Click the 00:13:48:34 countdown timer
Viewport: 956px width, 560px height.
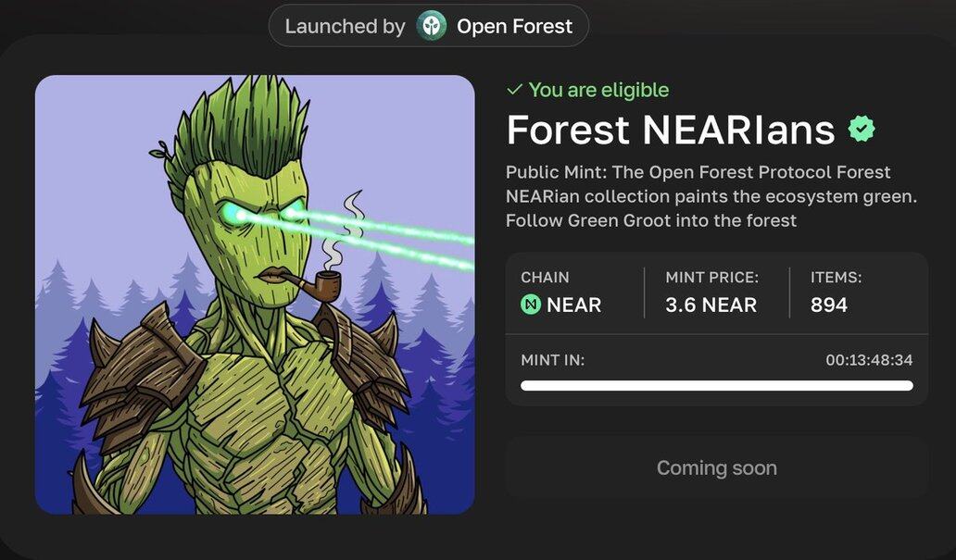[870, 360]
